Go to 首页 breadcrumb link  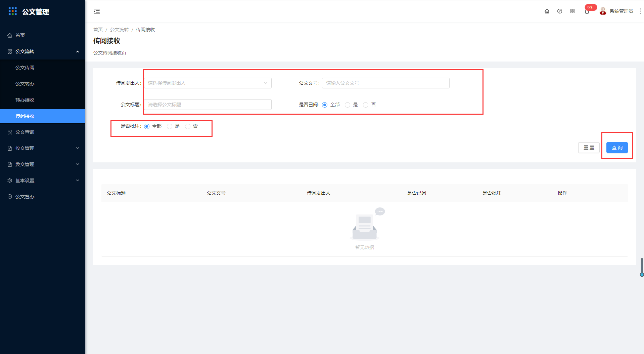click(98, 30)
